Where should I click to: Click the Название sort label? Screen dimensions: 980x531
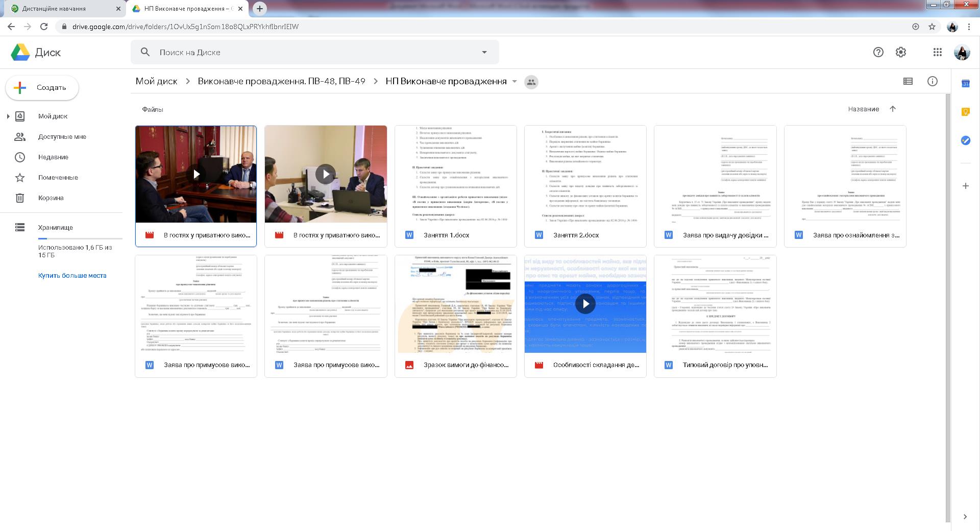pyautogui.click(x=864, y=109)
